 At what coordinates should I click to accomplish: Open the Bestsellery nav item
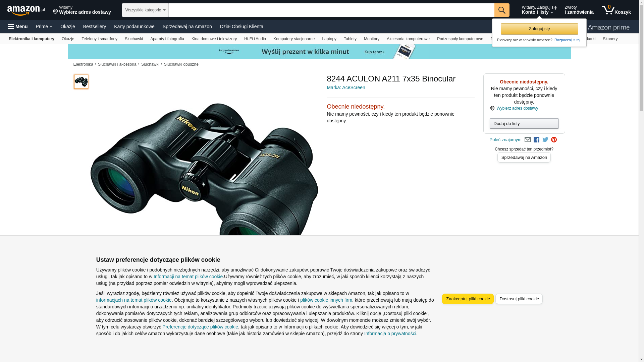pyautogui.click(x=95, y=26)
